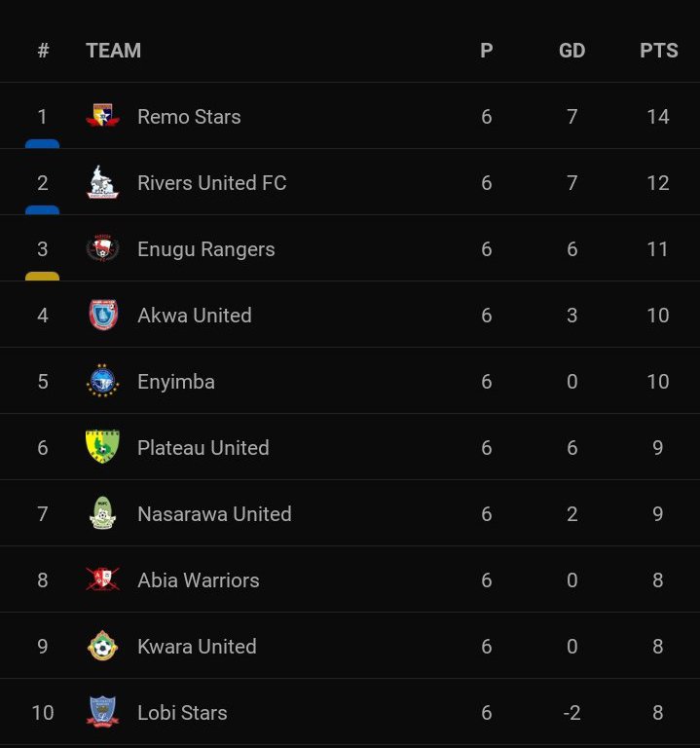This screenshot has width=700, height=748.
Task: Open the Rivers United FC team link
Action: 211,183
